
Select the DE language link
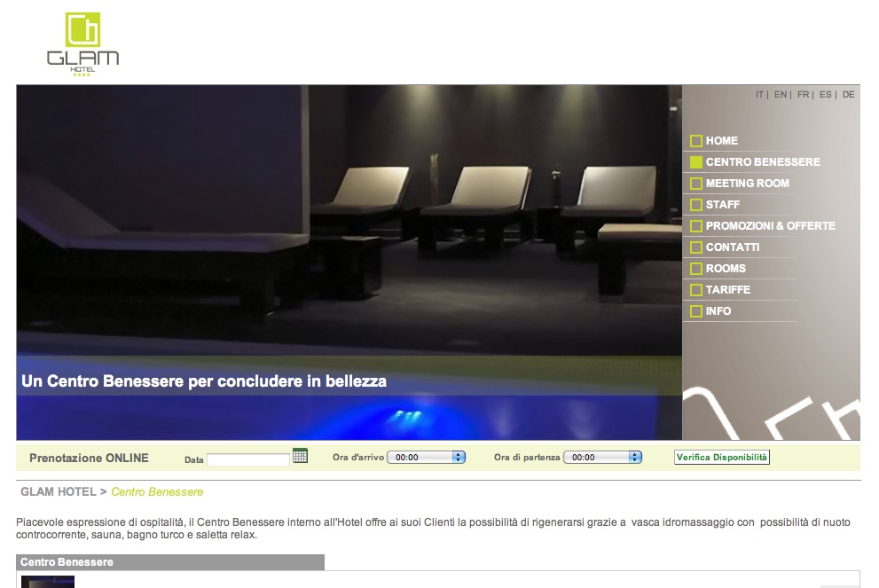848,94
